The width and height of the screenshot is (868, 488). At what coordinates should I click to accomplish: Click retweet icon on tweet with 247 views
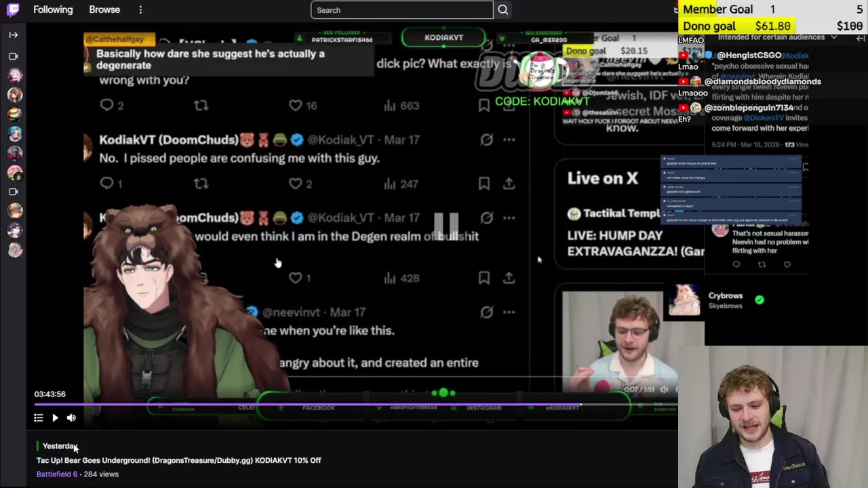click(201, 184)
